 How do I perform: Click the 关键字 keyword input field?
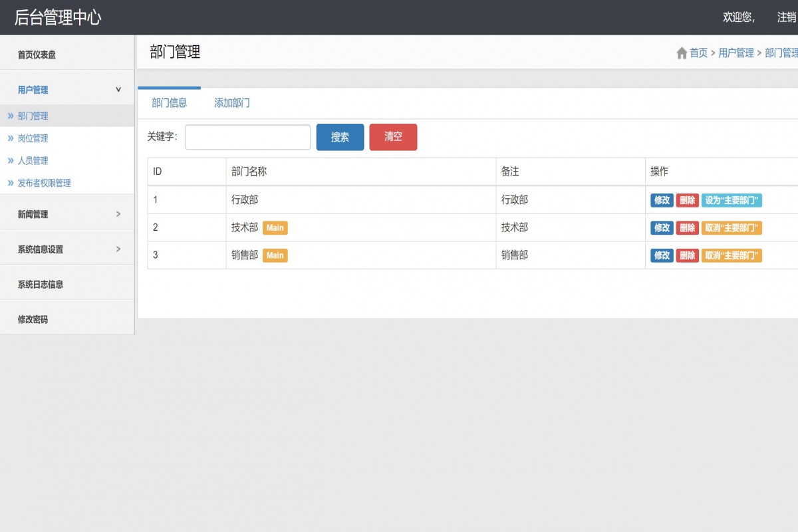click(247, 137)
